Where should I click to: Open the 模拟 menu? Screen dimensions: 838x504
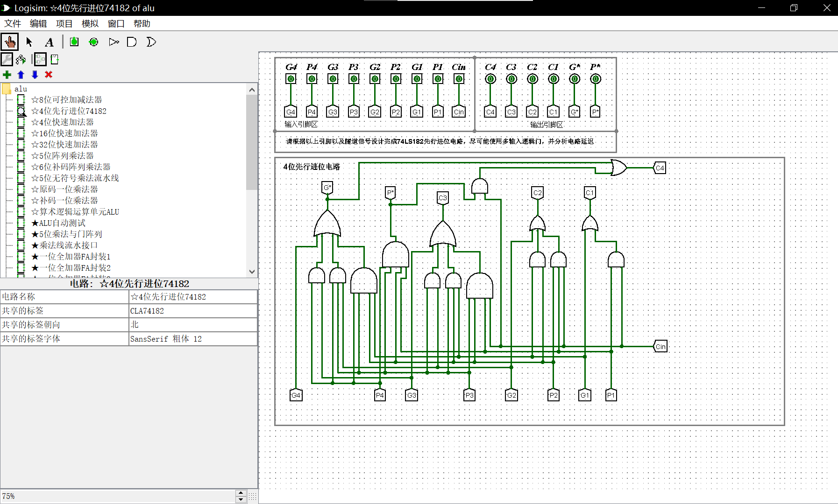[x=90, y=24]
